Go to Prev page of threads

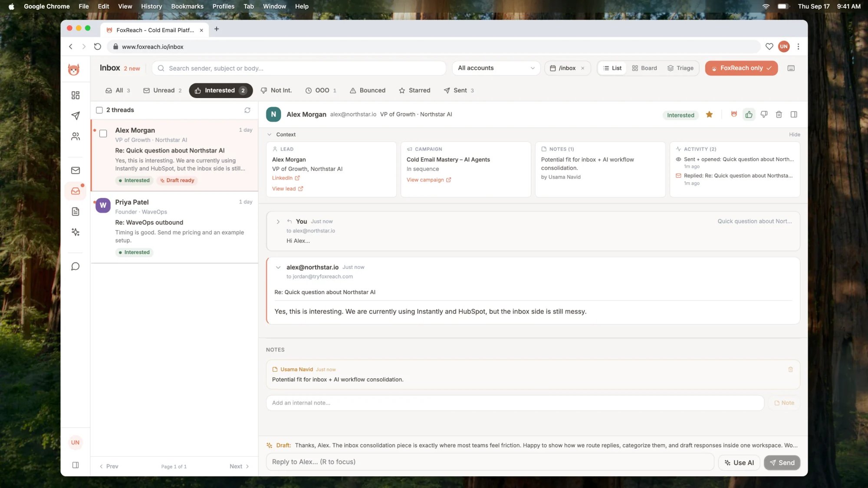click(109, 467)
